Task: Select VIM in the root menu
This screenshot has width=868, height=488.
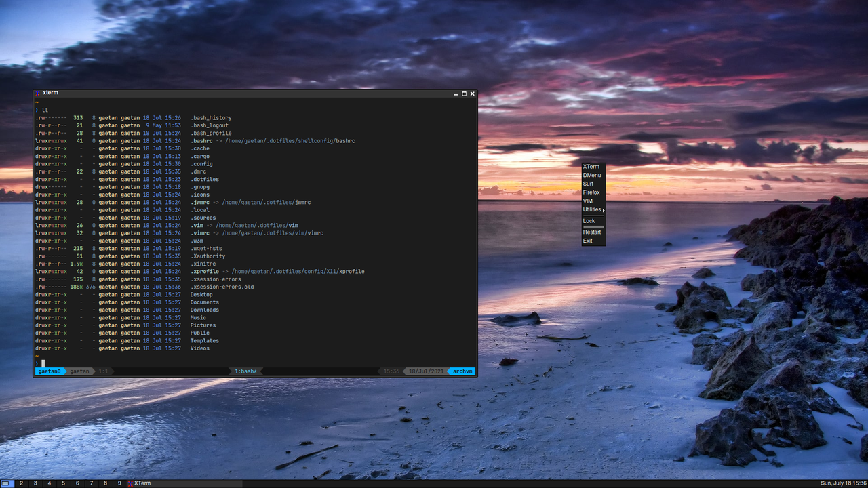Action: click(x=593, y=201)
